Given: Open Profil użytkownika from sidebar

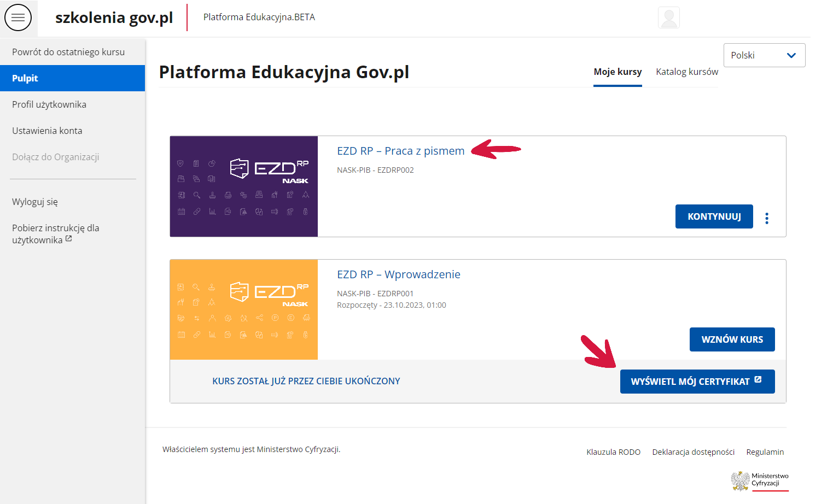Looking at the screenshot, I should pyautogui.click(x=49, y=104).
